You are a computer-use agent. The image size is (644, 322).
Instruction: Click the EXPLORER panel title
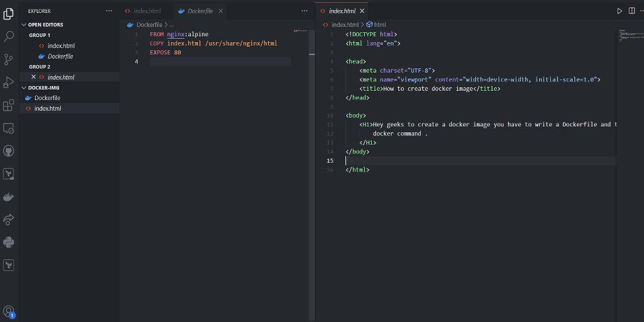click(39, 11)
